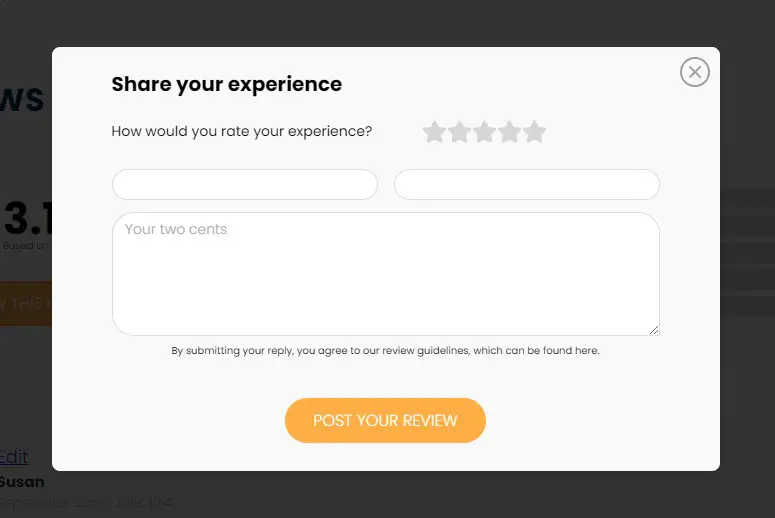
Task: Select the second rating star
Action: point(459,132)
